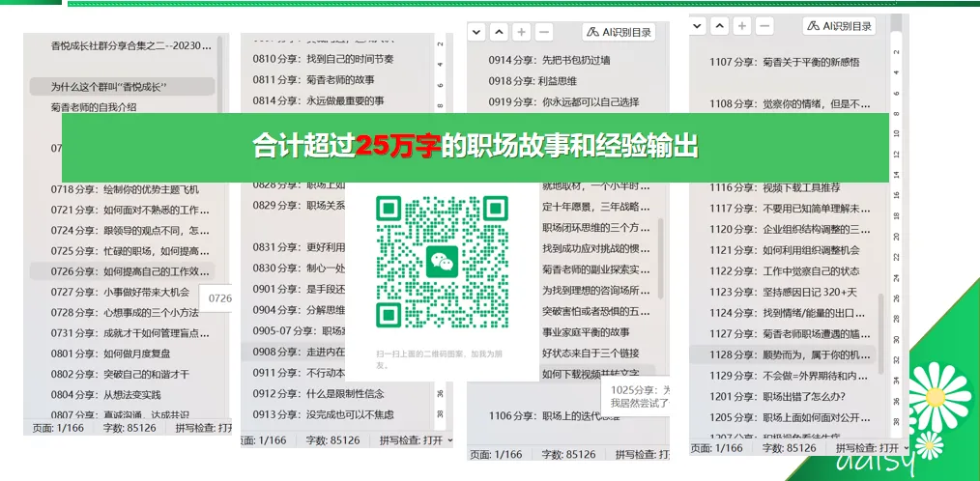Screen dimensions: 980x481
Task: Open 0726 分享: 如何提高自己的工作效
Action: (x=122, y=271)
